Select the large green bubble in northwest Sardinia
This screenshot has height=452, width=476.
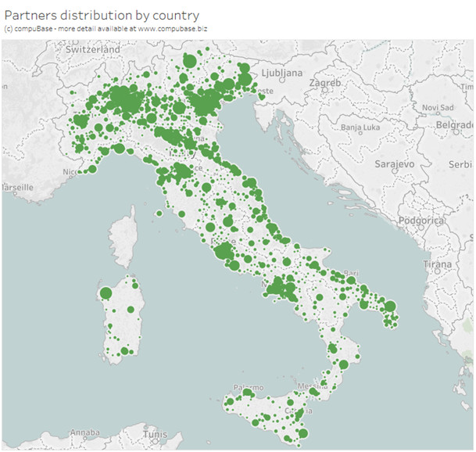point(106,293)
